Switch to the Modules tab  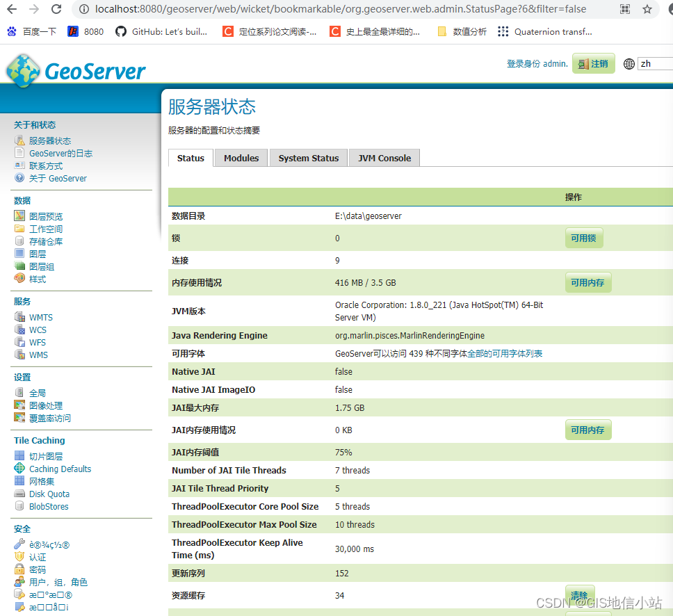click(241, 158)
